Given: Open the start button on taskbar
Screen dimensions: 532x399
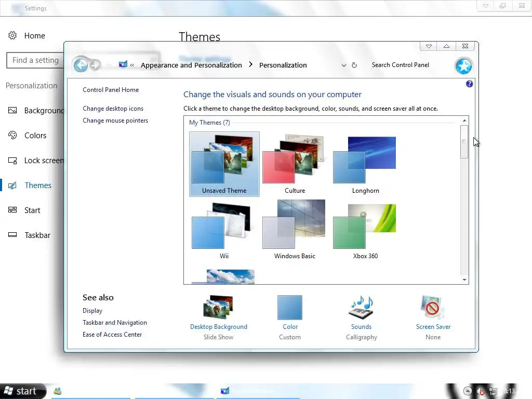Looking at the screenshot, I should [23, 391].
